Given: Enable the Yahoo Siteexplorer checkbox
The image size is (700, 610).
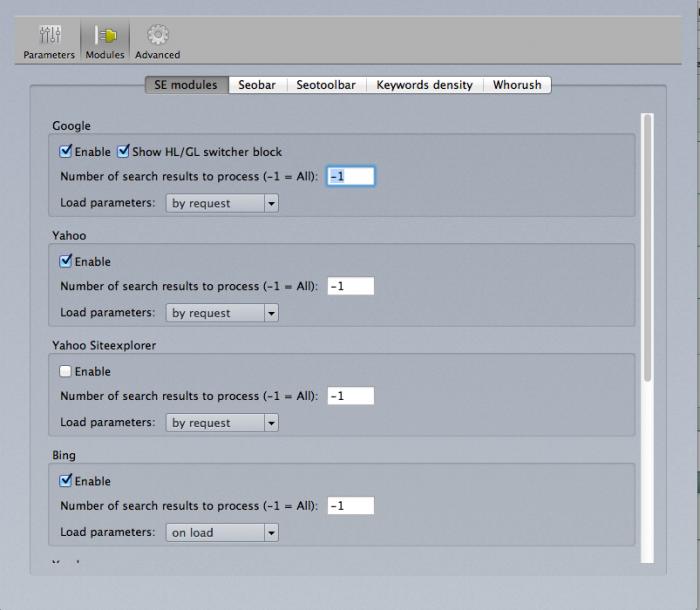Looking at the screenshot, I should click(65, 371).
